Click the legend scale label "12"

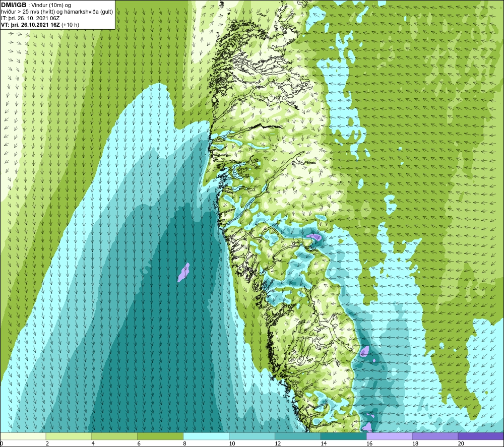point(278,444)
